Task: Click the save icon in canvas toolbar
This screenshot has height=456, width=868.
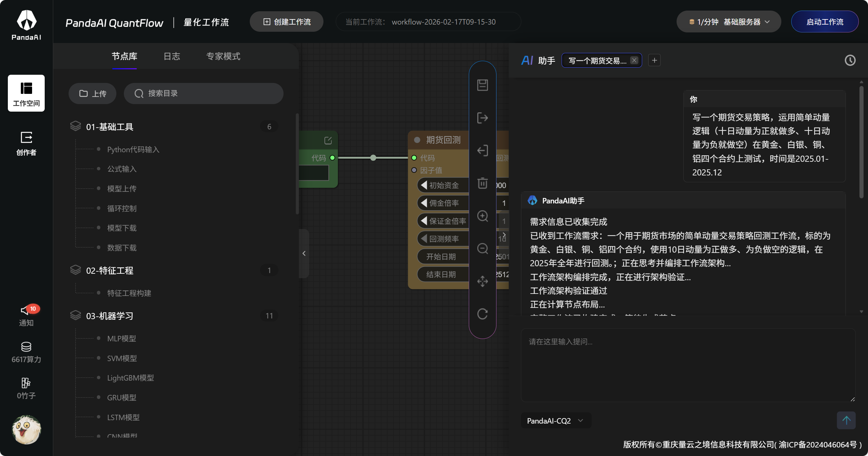Action: (482, 85)
